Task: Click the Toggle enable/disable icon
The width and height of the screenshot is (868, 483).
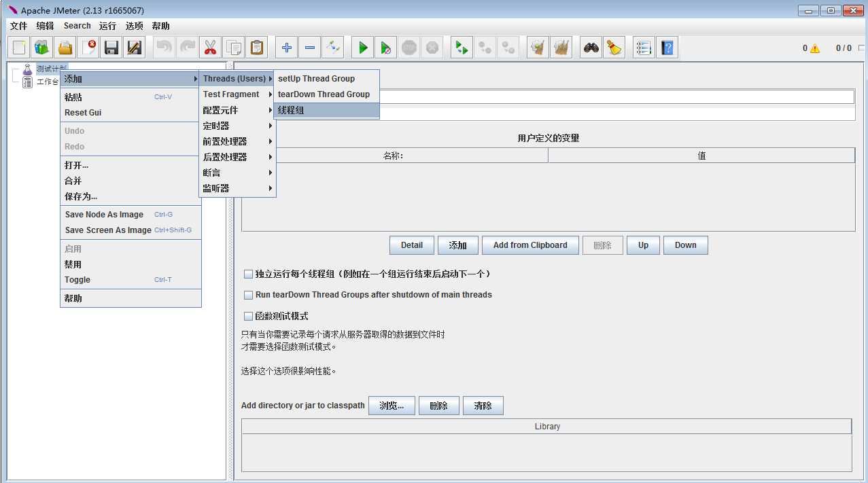Action: point(333,48)
